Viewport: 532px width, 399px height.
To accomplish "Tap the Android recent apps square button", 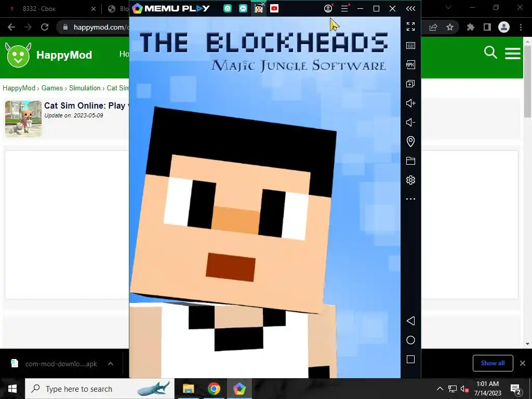I will pyautogui.click(x=410, y=360).
